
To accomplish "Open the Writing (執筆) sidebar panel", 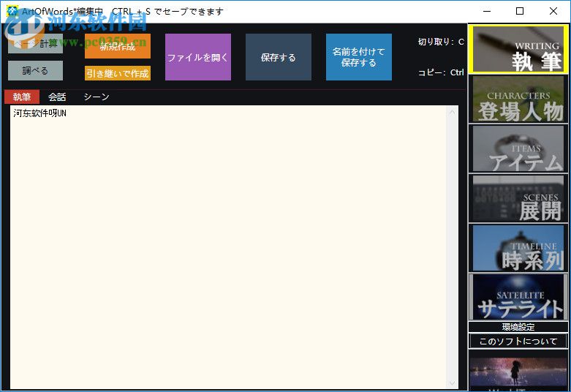I will (x=518, y=49).
